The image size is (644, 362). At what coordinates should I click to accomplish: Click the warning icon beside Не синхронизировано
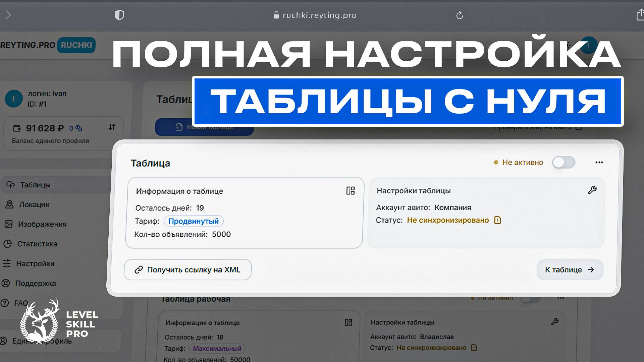tap(498, 220)
